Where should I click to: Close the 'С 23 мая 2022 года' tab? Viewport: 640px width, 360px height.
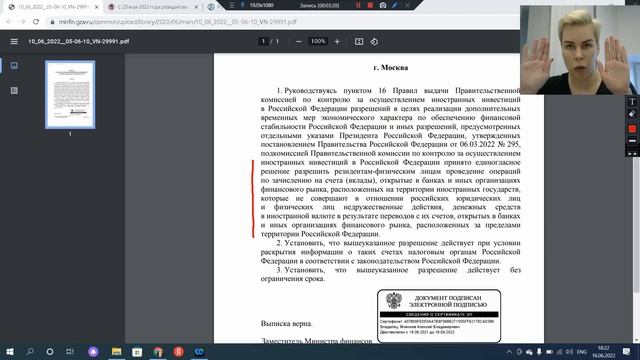[x=196, y=7]
